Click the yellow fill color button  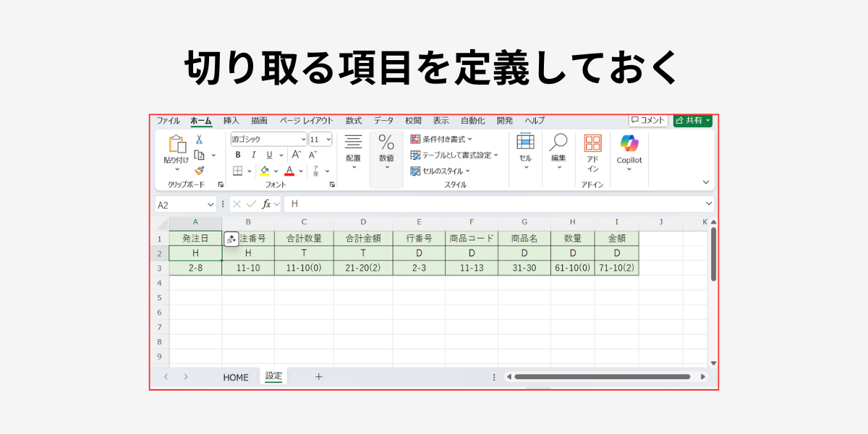tap(264, 171)
